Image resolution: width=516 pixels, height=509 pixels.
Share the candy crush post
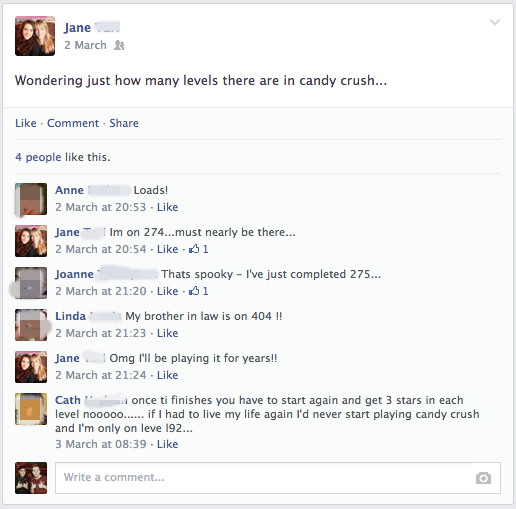click(124, 123)
